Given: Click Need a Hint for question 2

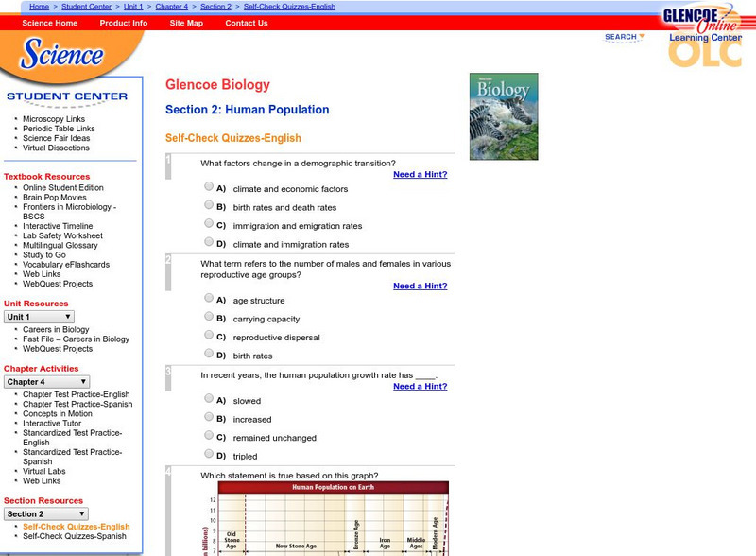Looking at the screenshot, I should (x=420, y=286).
